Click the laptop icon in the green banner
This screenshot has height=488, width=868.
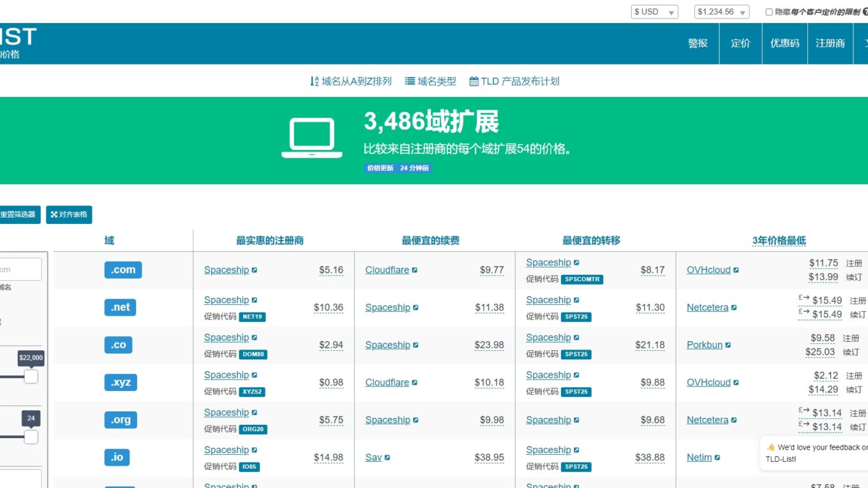pos(311,138)
